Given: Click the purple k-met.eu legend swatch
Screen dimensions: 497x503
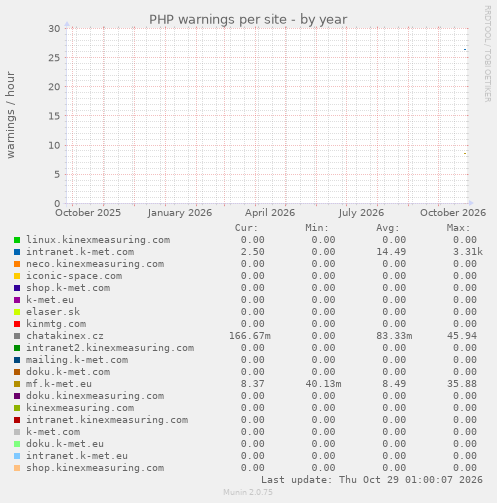Looking at the screenshot, I should point(17,300).
